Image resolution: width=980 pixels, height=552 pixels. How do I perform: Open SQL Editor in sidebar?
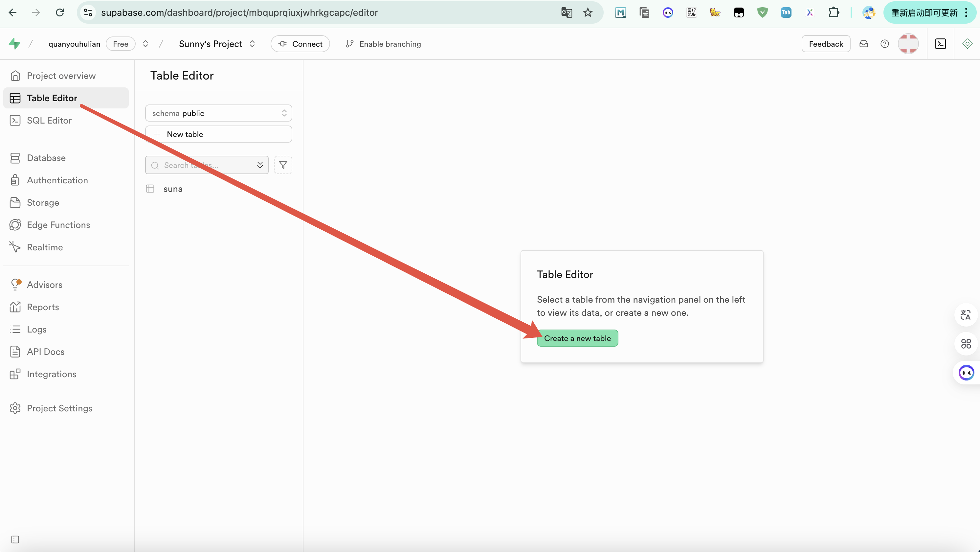click(x=49, y=120)
